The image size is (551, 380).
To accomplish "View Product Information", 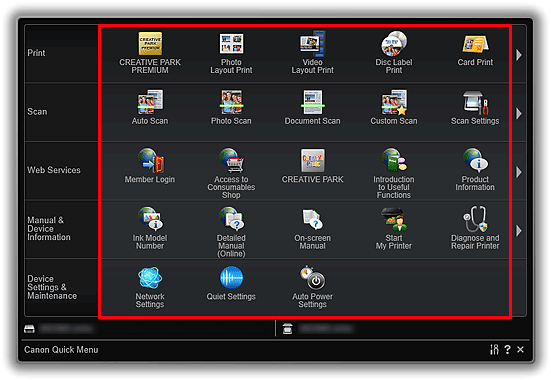I will pos(475,169).
